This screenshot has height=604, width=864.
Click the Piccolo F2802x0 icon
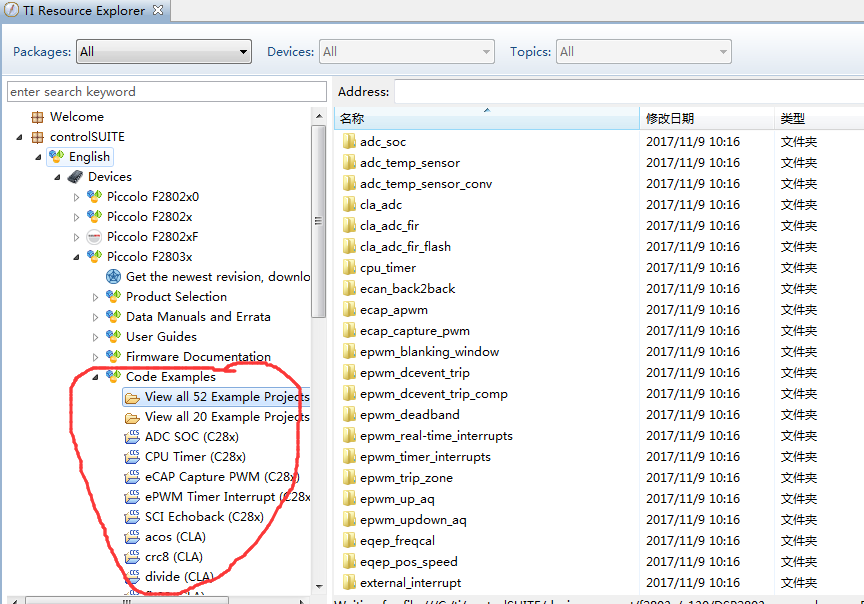point(94,196)
